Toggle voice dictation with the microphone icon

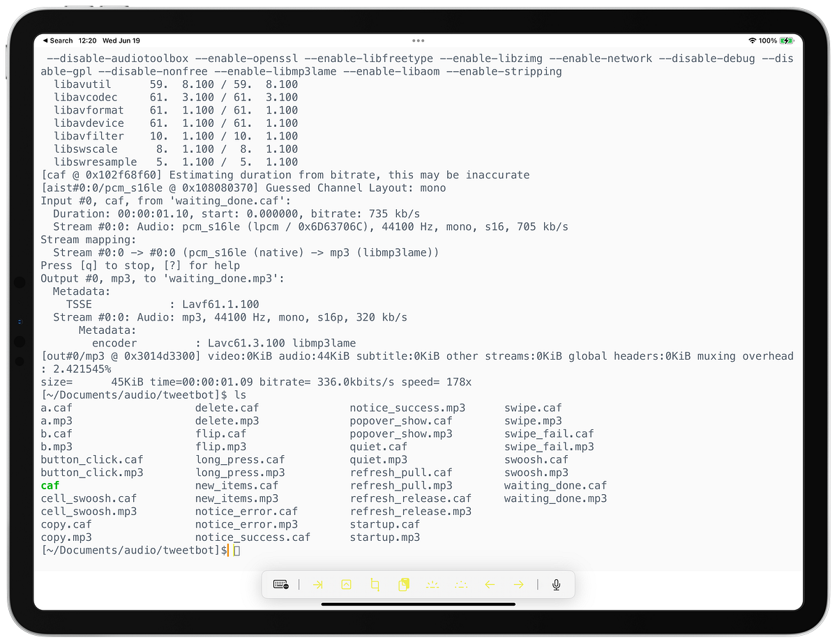pyautogui.click(x=556, y=585)
